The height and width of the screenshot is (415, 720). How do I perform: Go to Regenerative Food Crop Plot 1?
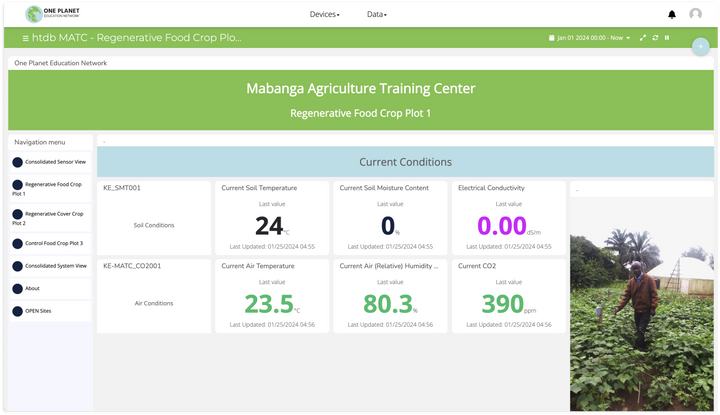pyautogui.click(x=51, y=189)
